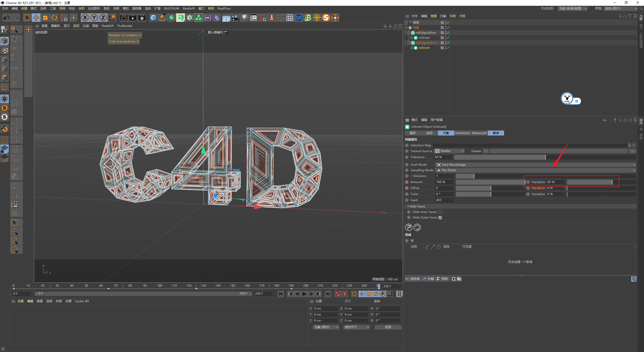Click the Seed value field 455
Screen dimensions: 644x352
tap(444, 200)
